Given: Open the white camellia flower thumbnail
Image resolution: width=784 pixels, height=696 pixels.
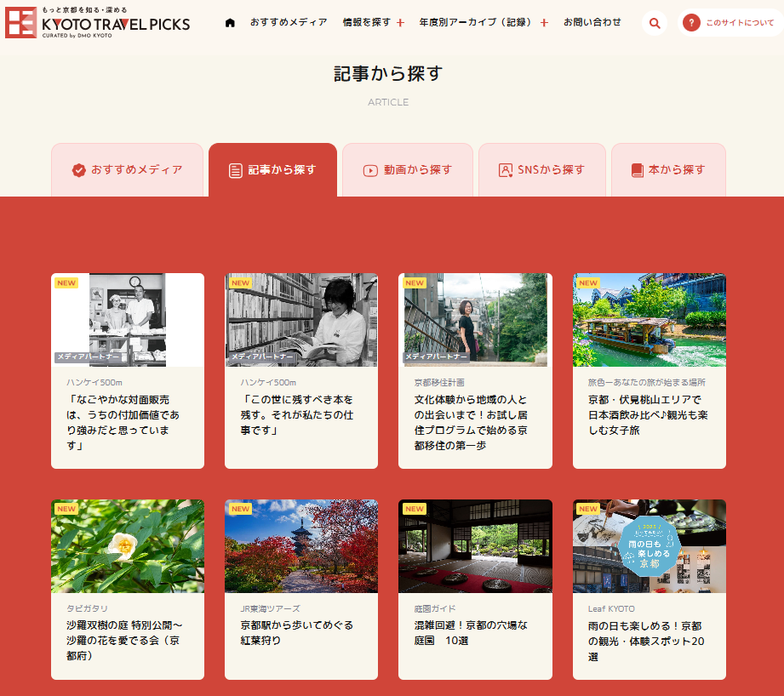Looking at the screenshot, I should [x=128, y=546].
